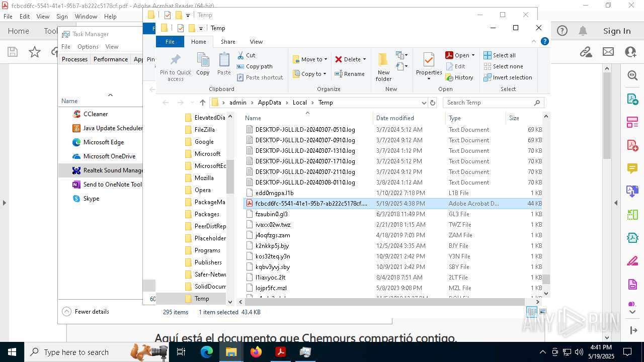This screenshot has width=644, height=362.
Task: Switch to Share ribbon tab
Action: click(228, 42)
